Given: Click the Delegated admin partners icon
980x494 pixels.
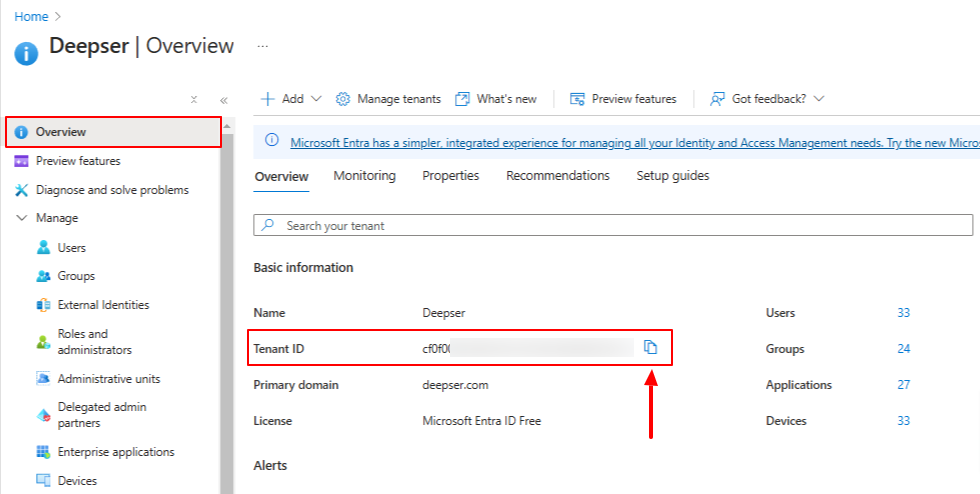Looking at the screenshot, I should 43,415.
